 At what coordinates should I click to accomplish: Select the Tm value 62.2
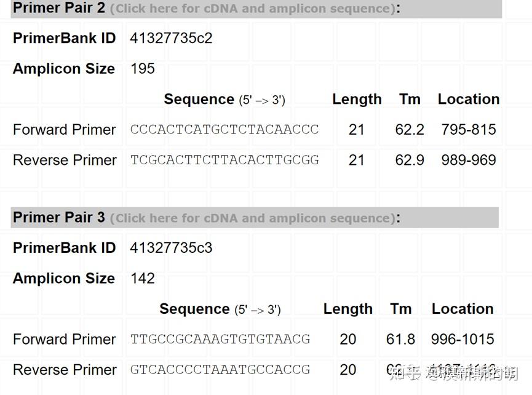pyautogui.click(x=410, y=130)
